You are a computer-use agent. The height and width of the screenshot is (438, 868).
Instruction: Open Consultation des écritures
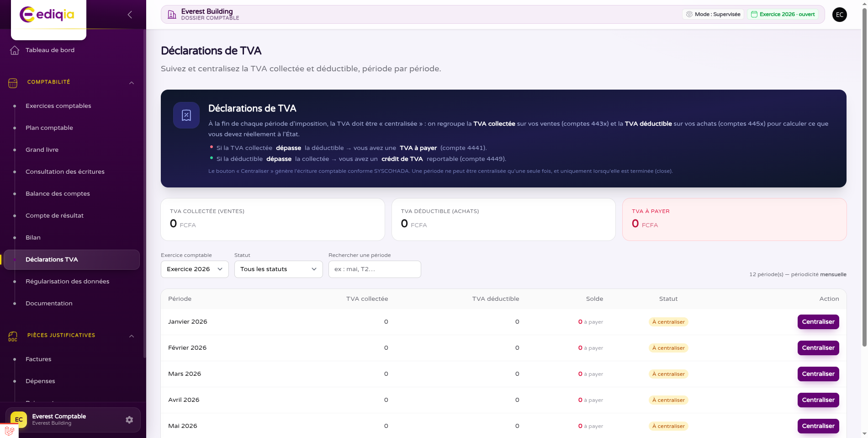[65, 172]
